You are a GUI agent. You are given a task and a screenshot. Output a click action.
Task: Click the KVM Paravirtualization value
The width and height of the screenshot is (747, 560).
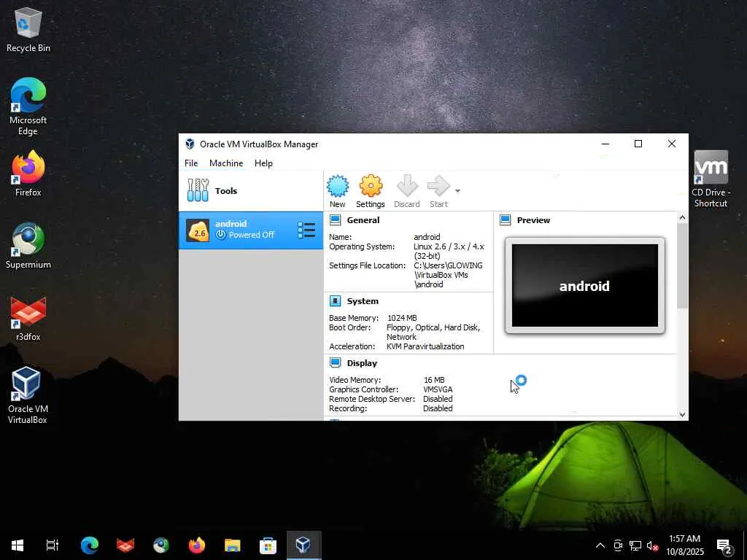click(x=425, y=346)
